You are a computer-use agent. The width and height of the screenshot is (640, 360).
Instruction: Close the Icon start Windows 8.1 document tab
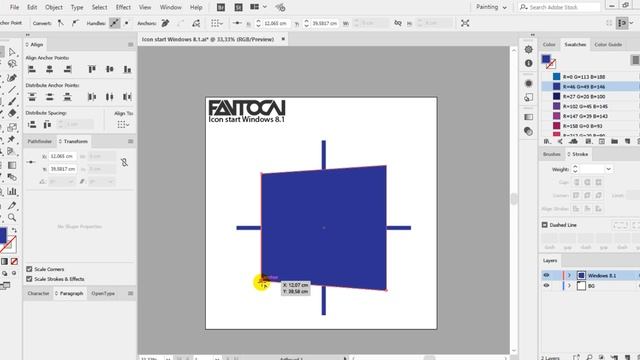pyautogui.click(x=283, y=39)
